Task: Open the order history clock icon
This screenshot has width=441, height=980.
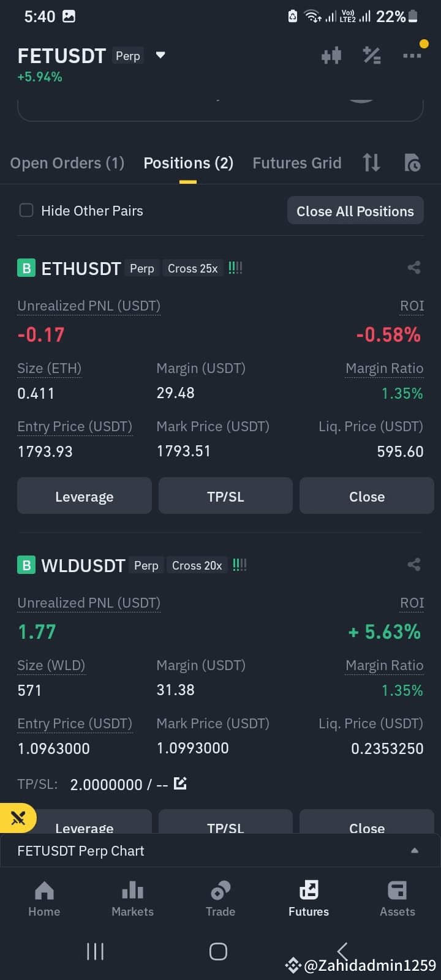Action: [x=412, y=163]
